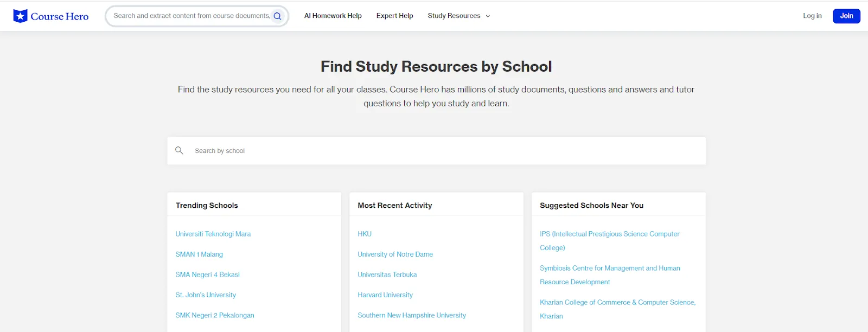This screenshot has width=868, height=332.
Task: Click the Most Recent Activity heading
Action: point(395,206)
